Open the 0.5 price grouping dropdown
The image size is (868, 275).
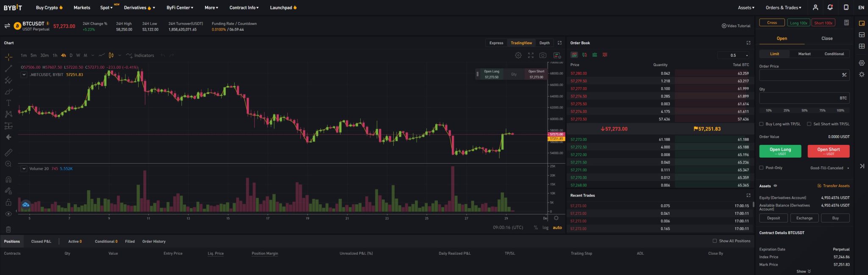(734, 56)
